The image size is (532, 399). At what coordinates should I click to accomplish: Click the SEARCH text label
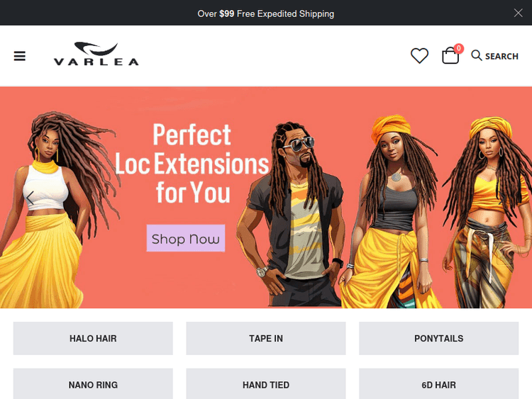[x=501, y=56]
